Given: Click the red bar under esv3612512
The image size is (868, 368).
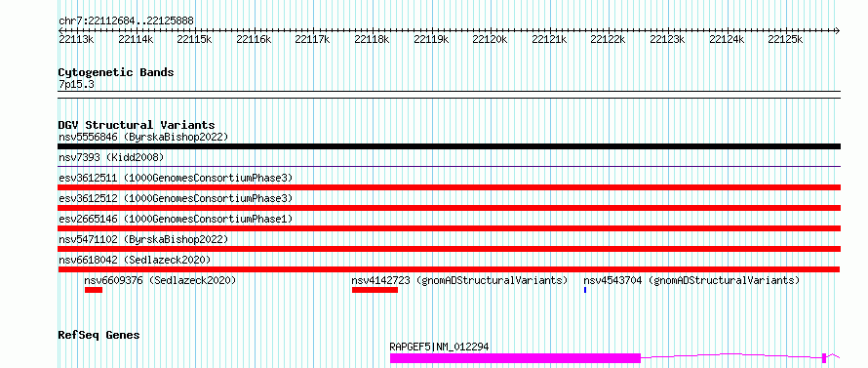Looking at the screenshot, I should (449, 208).
